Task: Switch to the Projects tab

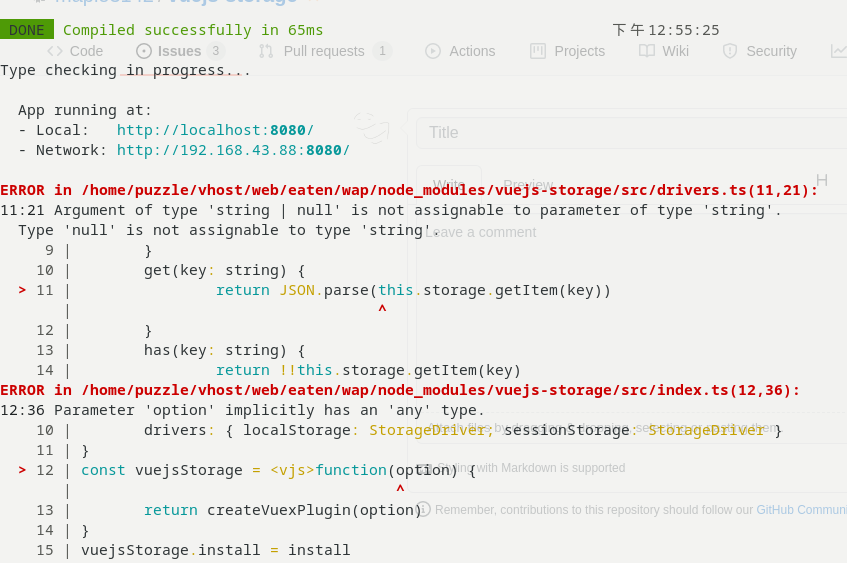Action: (568, 51)
